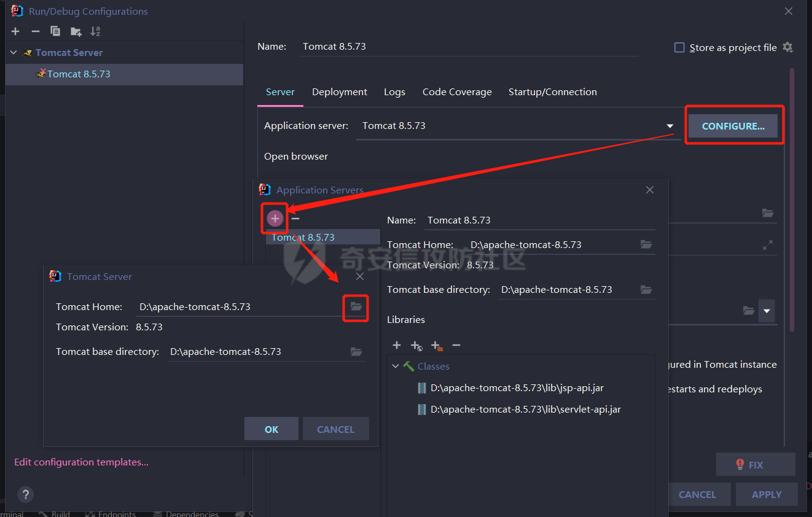The height and width of the screenshot is (517, 812).
Task: Click the Run/Debug Configurations vertical scrollbar
Action: (792, 200)
